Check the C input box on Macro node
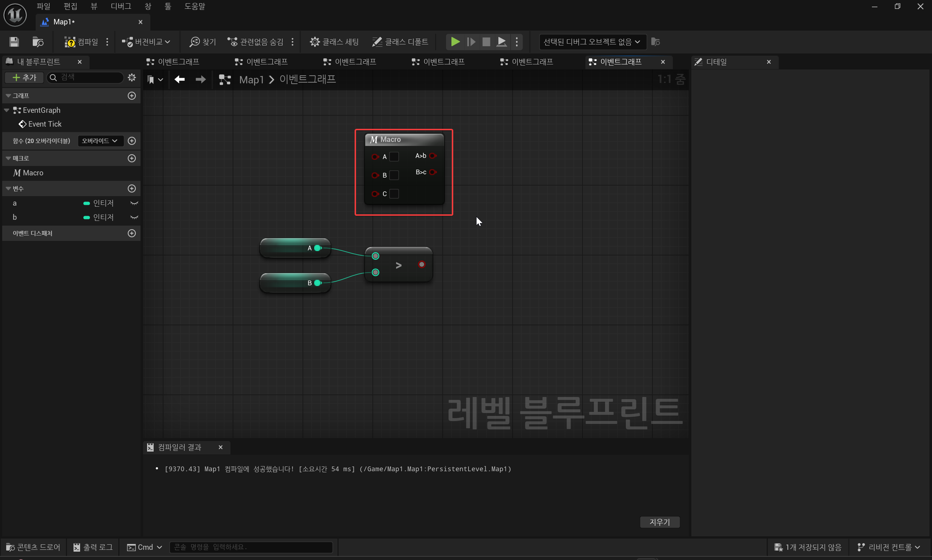932x560 pixels. tap(394, 194)
